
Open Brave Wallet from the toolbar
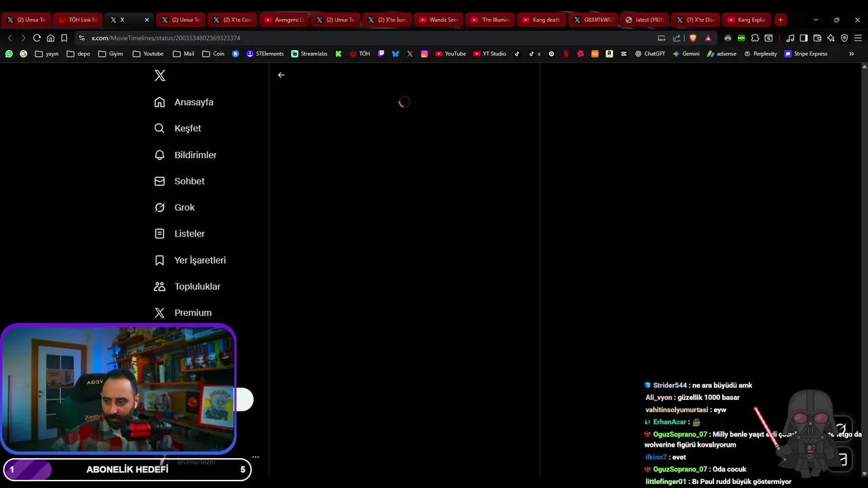[817, 38]
